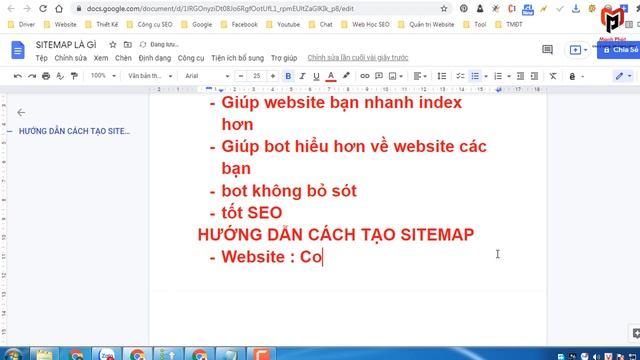Image resolution: width=640 pixels, height=360 pixels.
Task: Open the Trợ giúp menu
Action: 284,58
